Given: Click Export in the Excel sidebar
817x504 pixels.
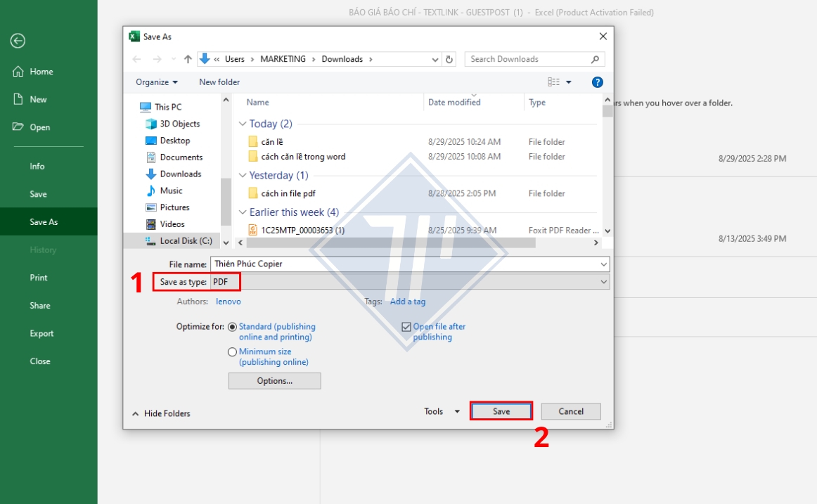Looking at the screenshot, I should 41,333.
